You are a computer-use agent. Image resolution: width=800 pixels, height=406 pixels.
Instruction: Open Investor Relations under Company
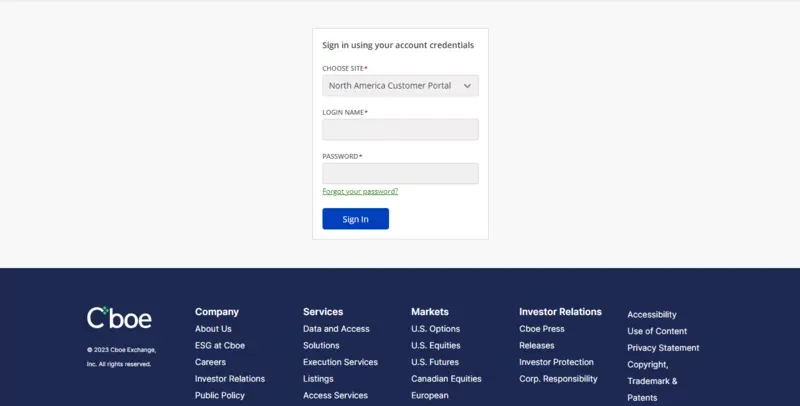point(230,378)
